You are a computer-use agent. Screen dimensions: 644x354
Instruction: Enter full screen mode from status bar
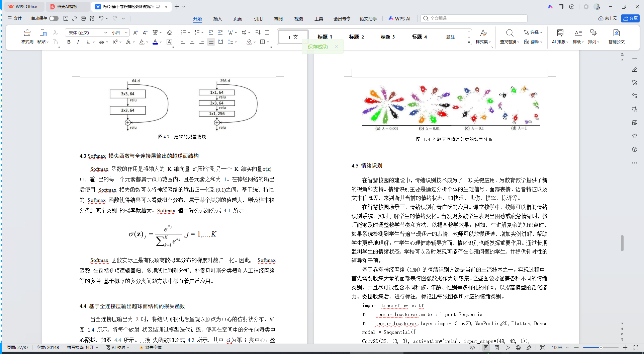(636, 348)
